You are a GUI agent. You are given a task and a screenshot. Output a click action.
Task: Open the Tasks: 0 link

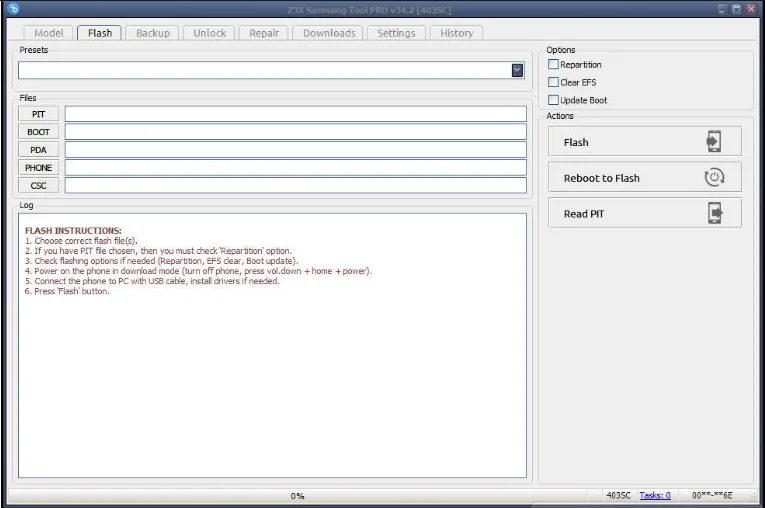(655, 495)
